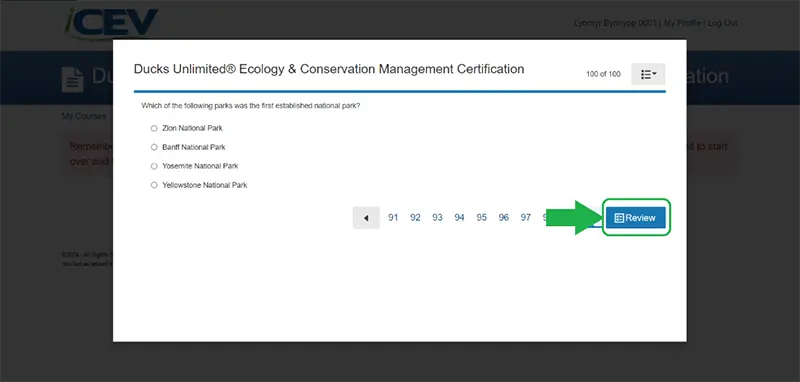Jump to question 93
Screen dimensions: 800x382
point(437,218)
